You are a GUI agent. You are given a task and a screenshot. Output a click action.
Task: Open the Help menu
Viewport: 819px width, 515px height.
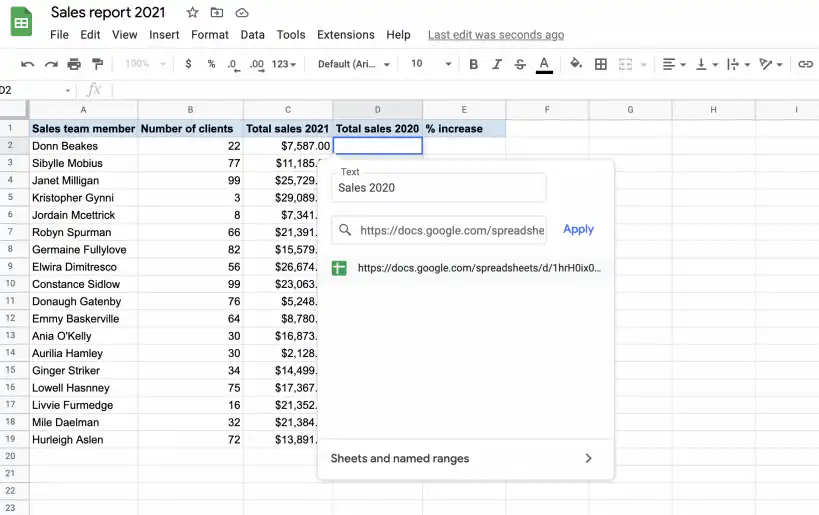[398, 35]
